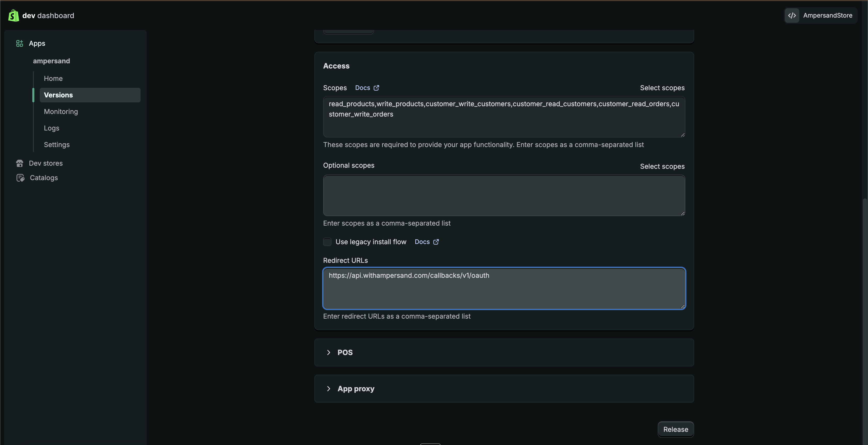Screen dimensions: 868x445
Task: Enable the Use legacy install flow checkbox
Action: point(327,242)
